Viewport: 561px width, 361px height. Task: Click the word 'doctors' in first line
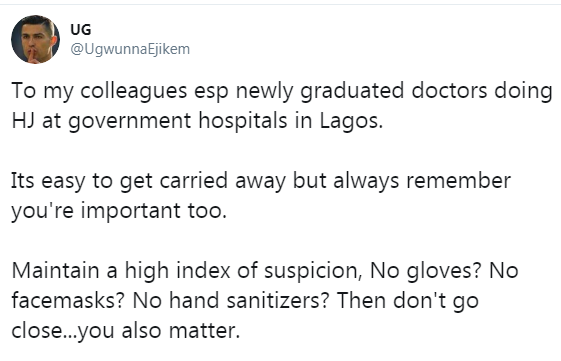(449, 91)
